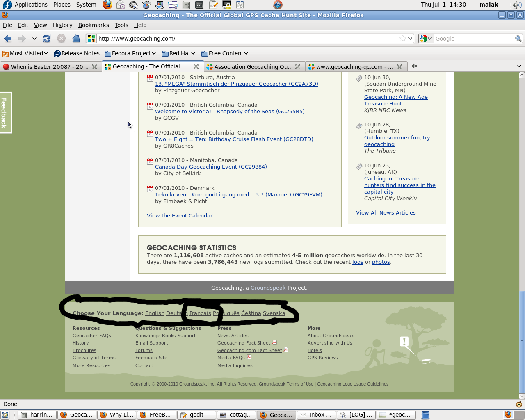Viewport: 525px width, 420px height.
Task: Go to the Home page
Action: pos(76,39)
